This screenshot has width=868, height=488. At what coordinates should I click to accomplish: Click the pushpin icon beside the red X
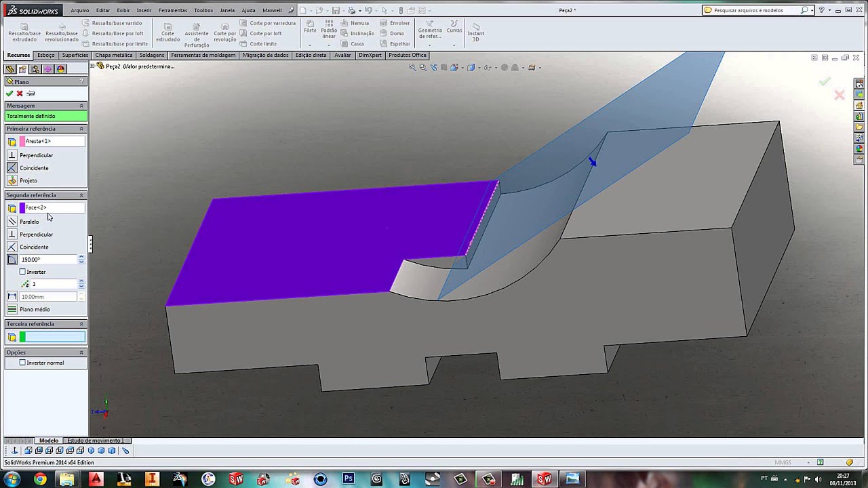click(x=31, y=94)
